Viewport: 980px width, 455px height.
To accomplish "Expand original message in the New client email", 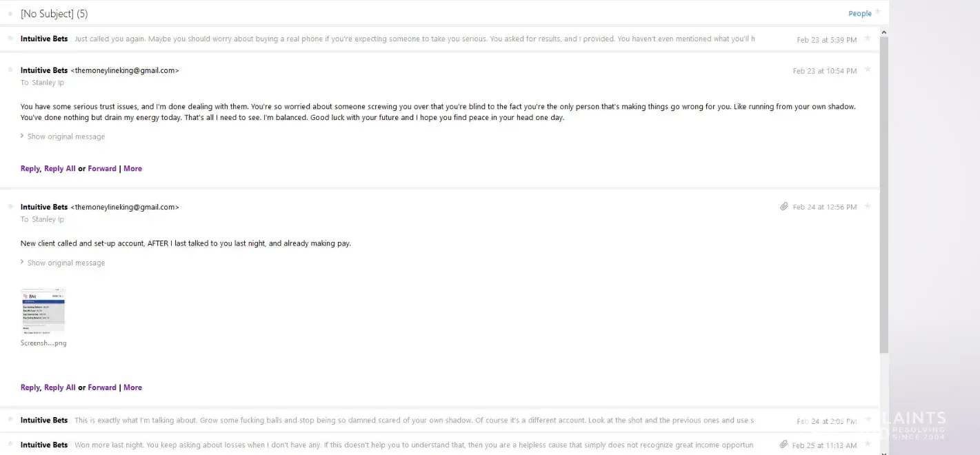I will [66, 263].
